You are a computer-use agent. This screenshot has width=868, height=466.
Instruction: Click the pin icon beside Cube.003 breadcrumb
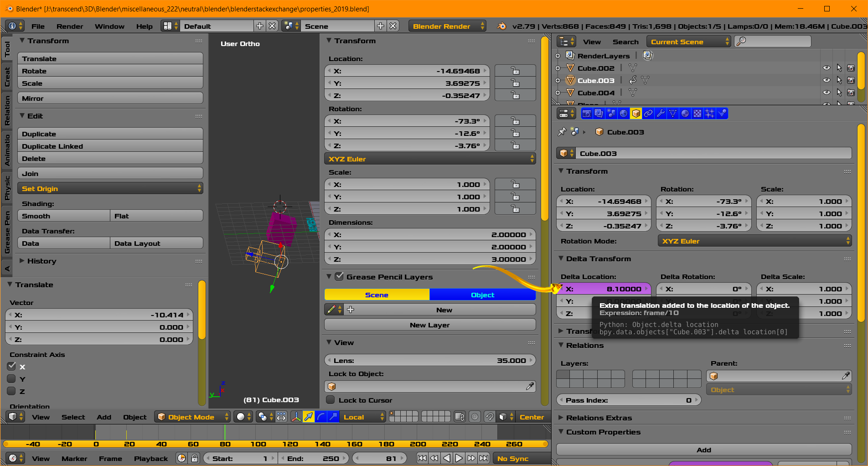click(562, 132)
